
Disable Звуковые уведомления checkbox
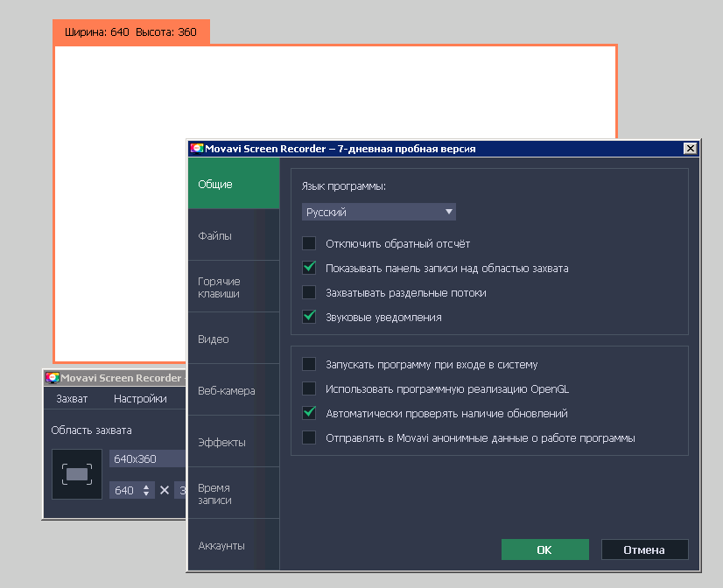point(309,317)
